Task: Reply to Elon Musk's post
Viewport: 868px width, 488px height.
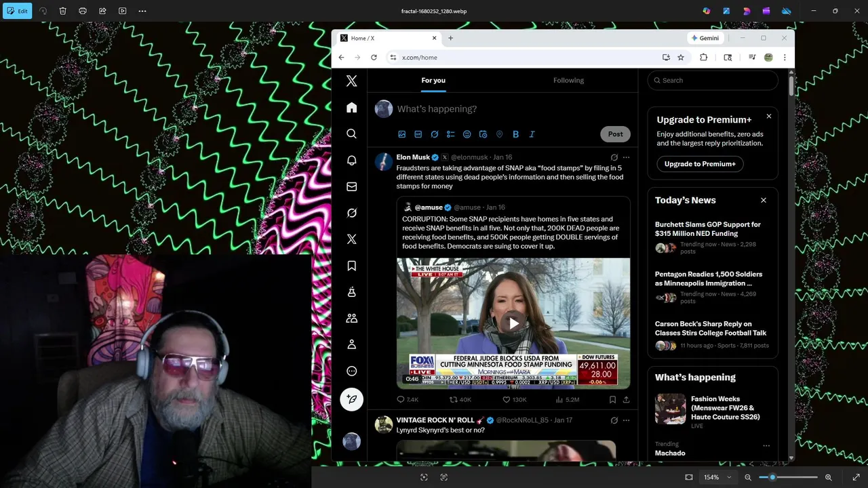Action: coord(407,400)
